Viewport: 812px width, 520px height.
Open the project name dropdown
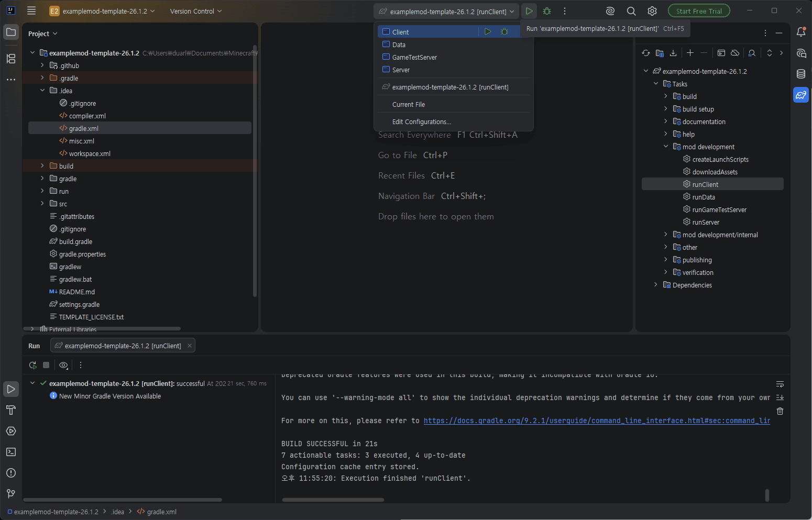click(103, 11)
